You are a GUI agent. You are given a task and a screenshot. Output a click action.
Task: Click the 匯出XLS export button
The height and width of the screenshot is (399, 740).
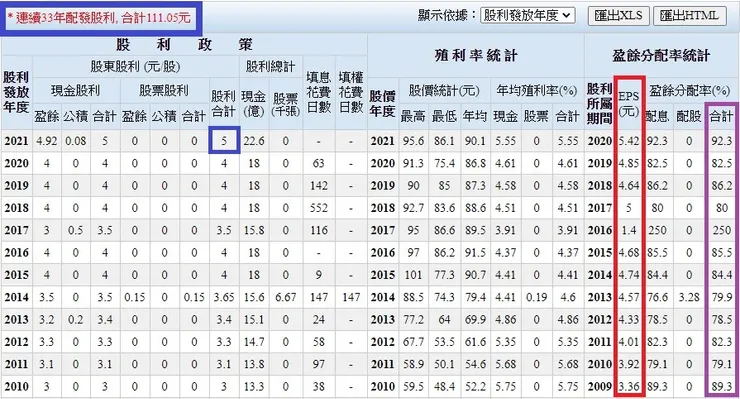point(618,16)
